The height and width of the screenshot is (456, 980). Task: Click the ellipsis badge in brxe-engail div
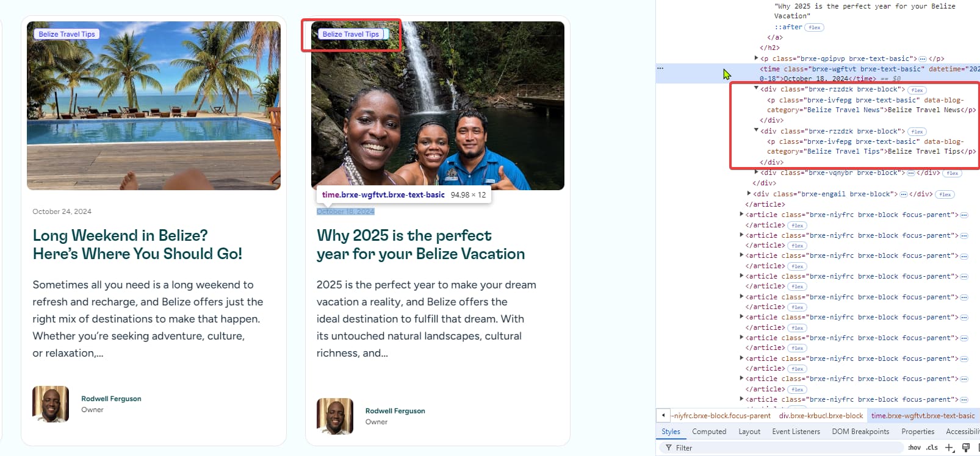[903, 194]
